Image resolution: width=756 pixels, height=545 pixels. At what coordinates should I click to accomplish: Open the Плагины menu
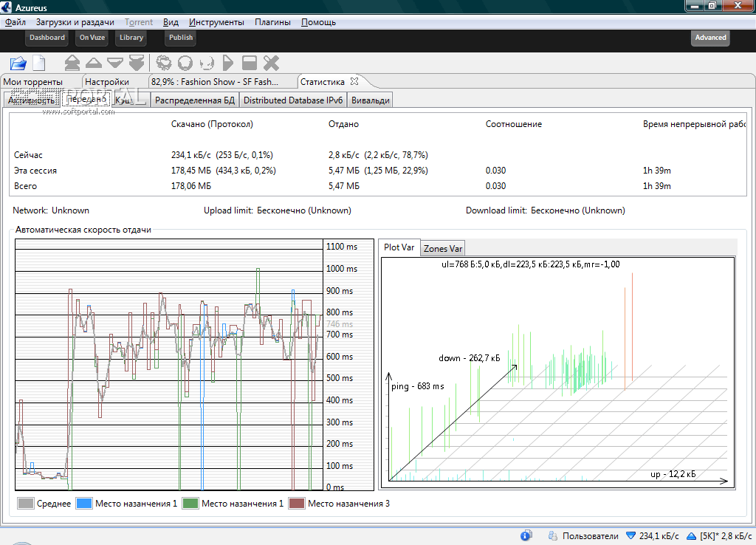tap(272, 22)
